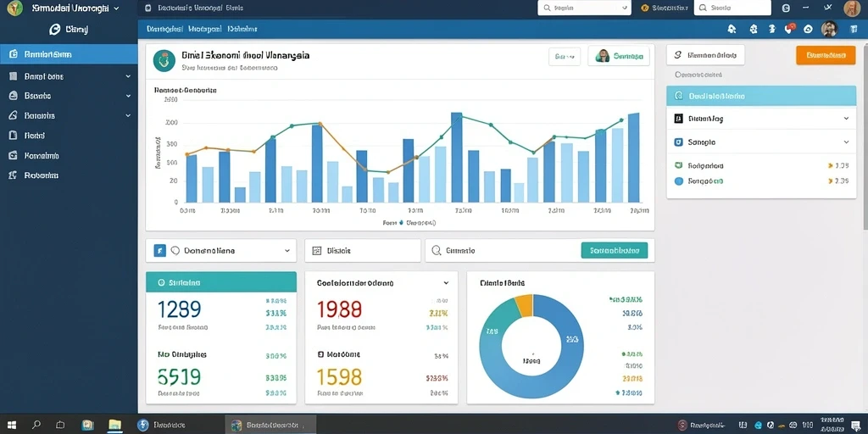Click the white C brand icon in sidebar

pos(55,30)
